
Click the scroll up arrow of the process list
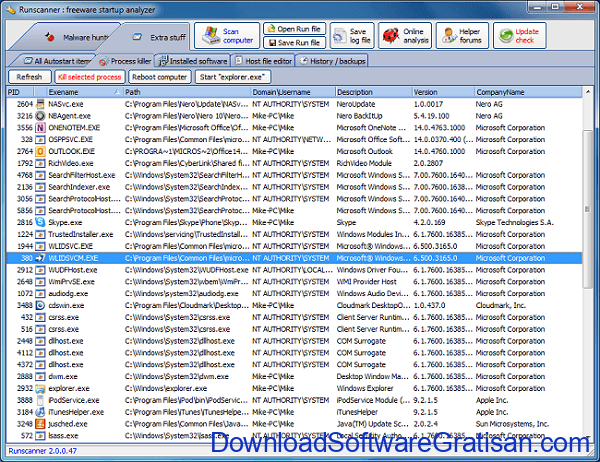click(x=587, y=92)
